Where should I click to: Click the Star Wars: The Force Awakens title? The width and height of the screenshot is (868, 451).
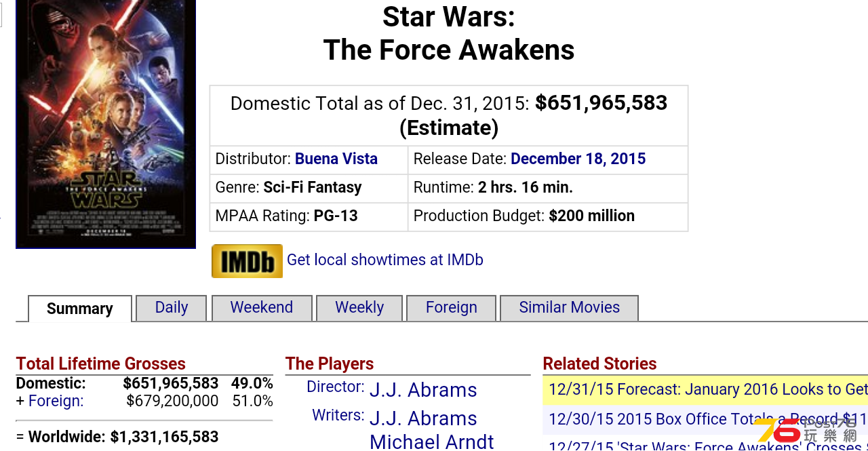(x=449, y=33)
